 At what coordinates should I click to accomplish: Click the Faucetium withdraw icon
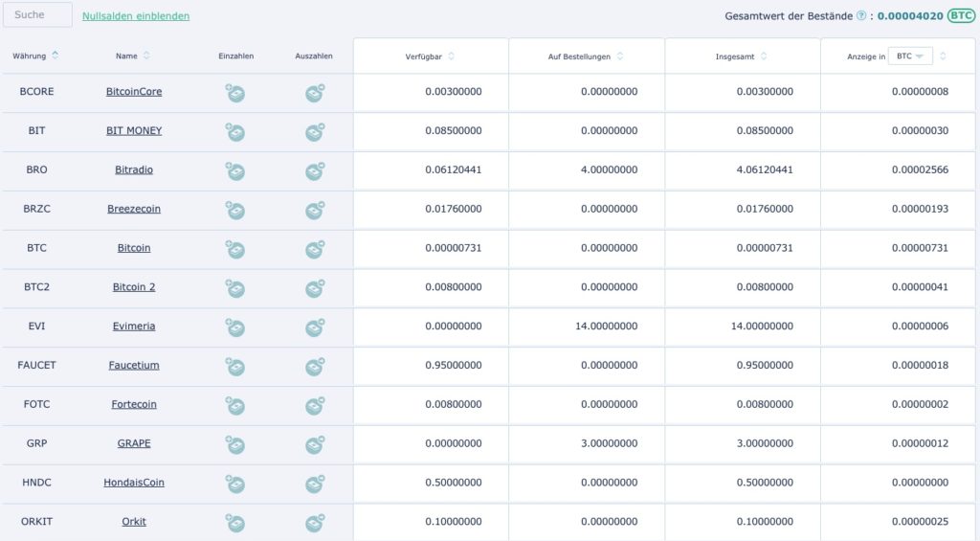click(315, 367)
